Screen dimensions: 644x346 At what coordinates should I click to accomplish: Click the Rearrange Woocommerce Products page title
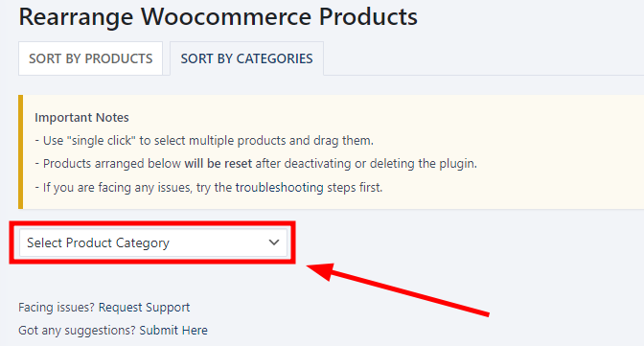point(218,17)
